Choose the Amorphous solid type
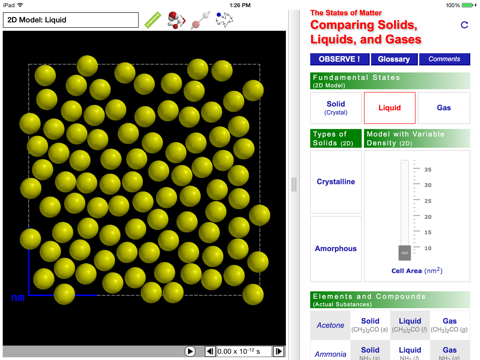Screen dimensions: 480x360 pyautogui.click(x=336, y=249)
